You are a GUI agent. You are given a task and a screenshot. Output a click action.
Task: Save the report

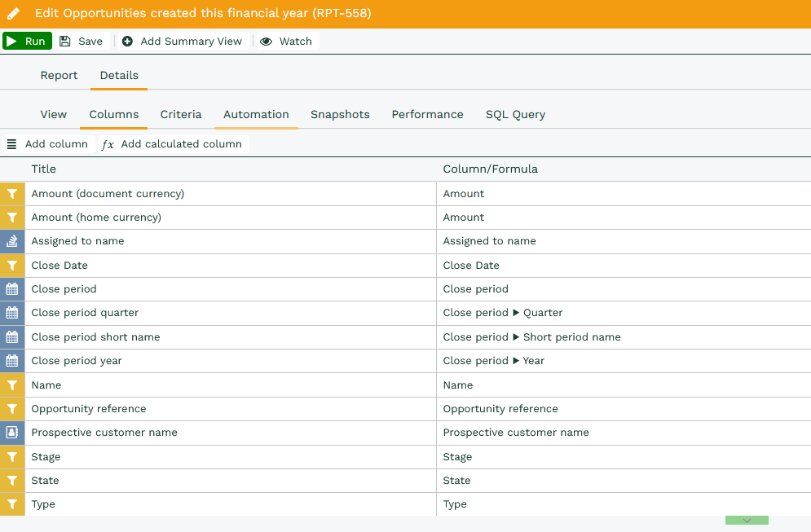coord(82,42)
